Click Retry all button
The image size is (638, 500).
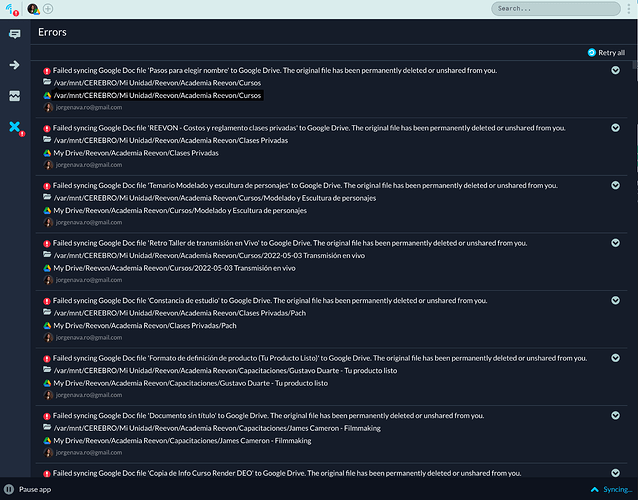pos(606,52)
